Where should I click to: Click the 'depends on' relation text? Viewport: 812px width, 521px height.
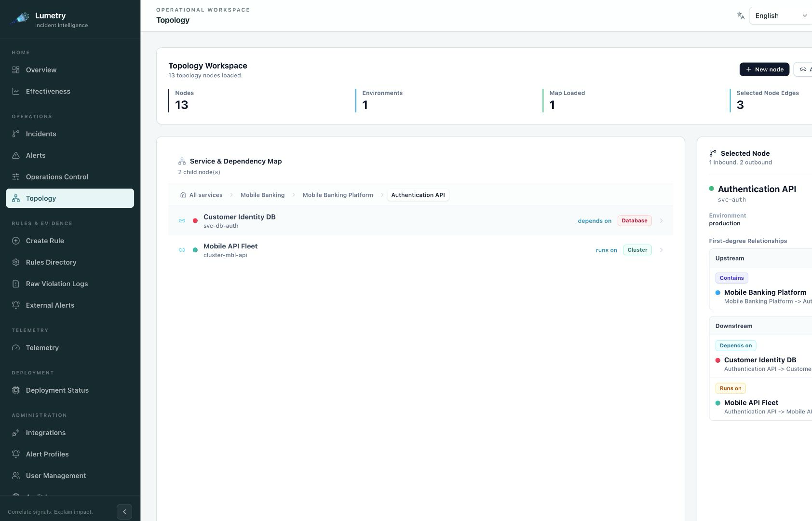(595, 221)
